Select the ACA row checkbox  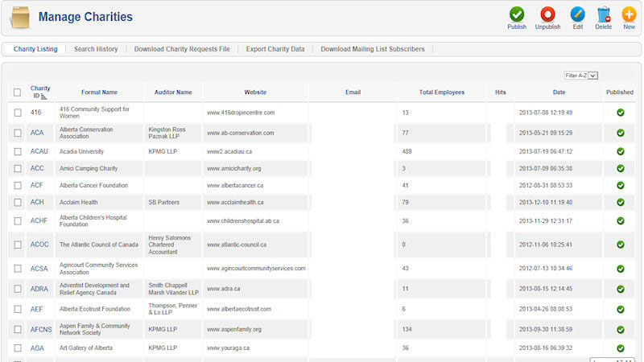click(18, 133)
